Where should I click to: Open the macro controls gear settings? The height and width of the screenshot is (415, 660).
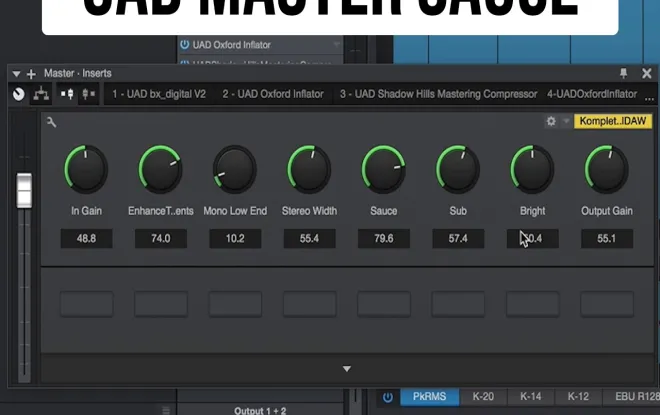(550, 121)
